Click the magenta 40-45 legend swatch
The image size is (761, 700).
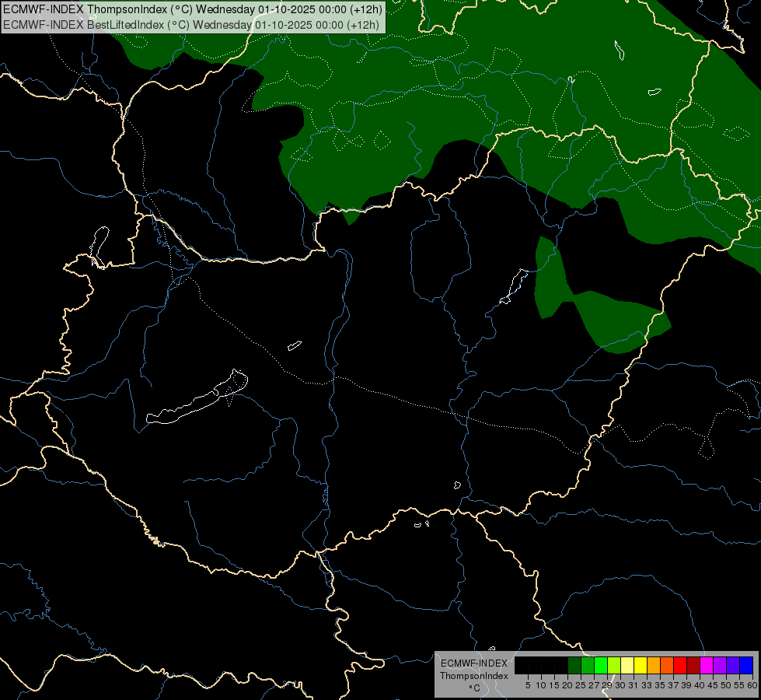[x=707, y=665]
